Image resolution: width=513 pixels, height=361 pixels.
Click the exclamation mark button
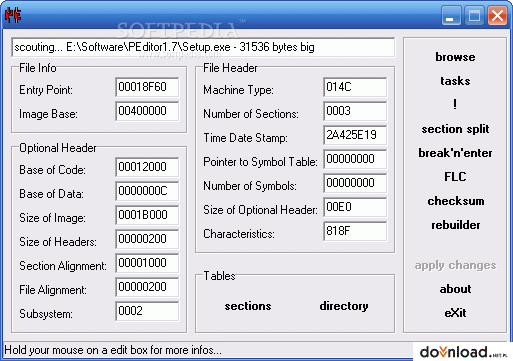455,105
